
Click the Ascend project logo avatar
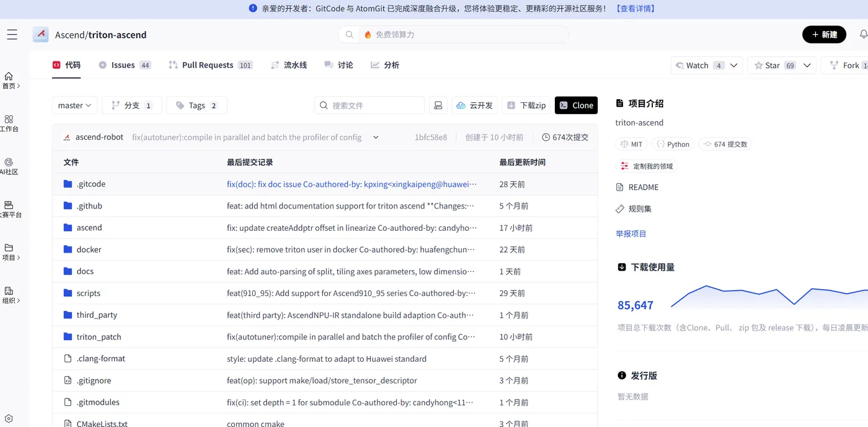coord(40,35)
